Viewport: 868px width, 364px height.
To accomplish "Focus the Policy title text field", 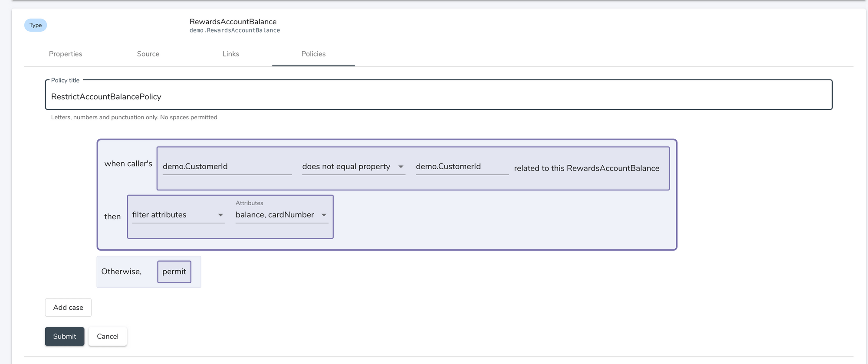I will click(438, 96).
